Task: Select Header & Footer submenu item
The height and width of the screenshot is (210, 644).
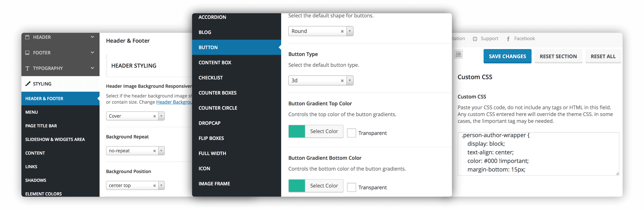Action: click(61, 98)
